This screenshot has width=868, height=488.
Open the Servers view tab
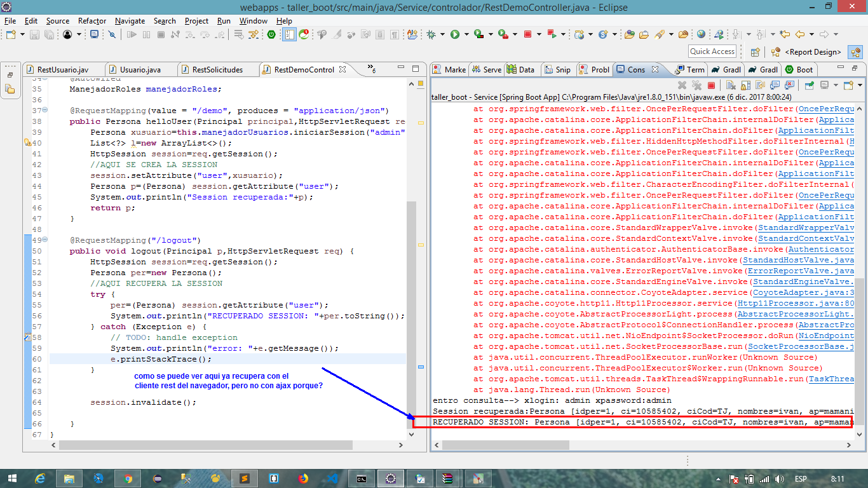487,69
